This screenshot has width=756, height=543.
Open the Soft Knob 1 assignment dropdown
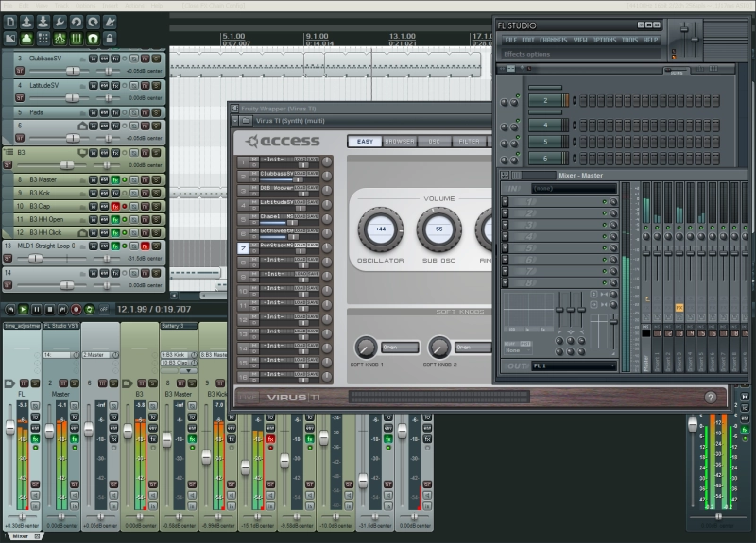point(400,348)
